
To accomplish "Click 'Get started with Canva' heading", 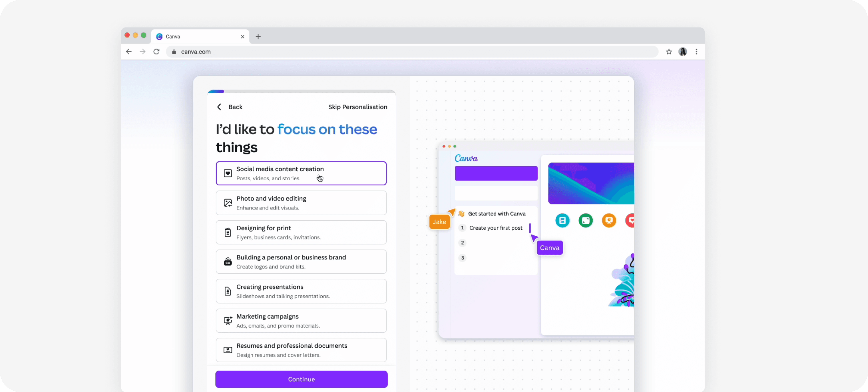I will [497, 214].
